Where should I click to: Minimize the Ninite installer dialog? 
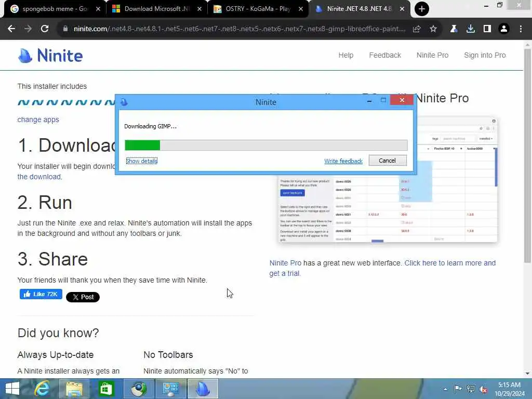(x=369, y=100)
